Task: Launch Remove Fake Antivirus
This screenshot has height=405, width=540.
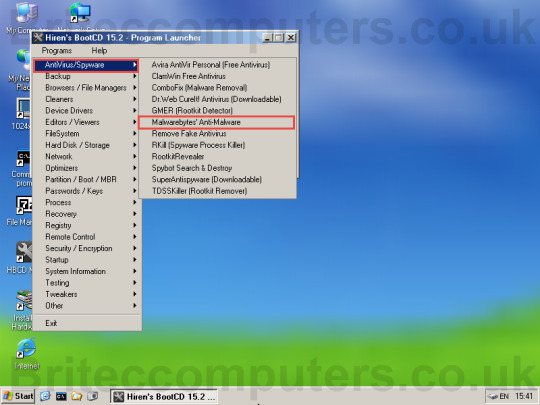Action: [x=217, y=134]
